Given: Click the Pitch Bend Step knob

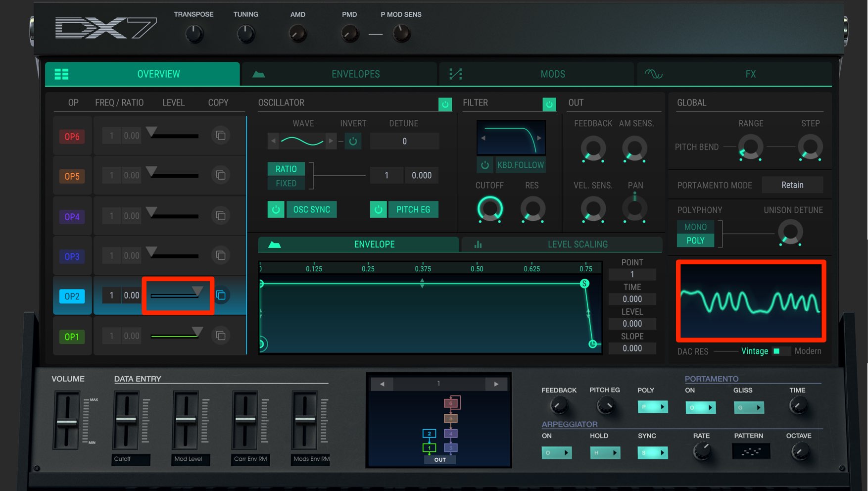Looking at the screenshot, I should pos(810,147).
